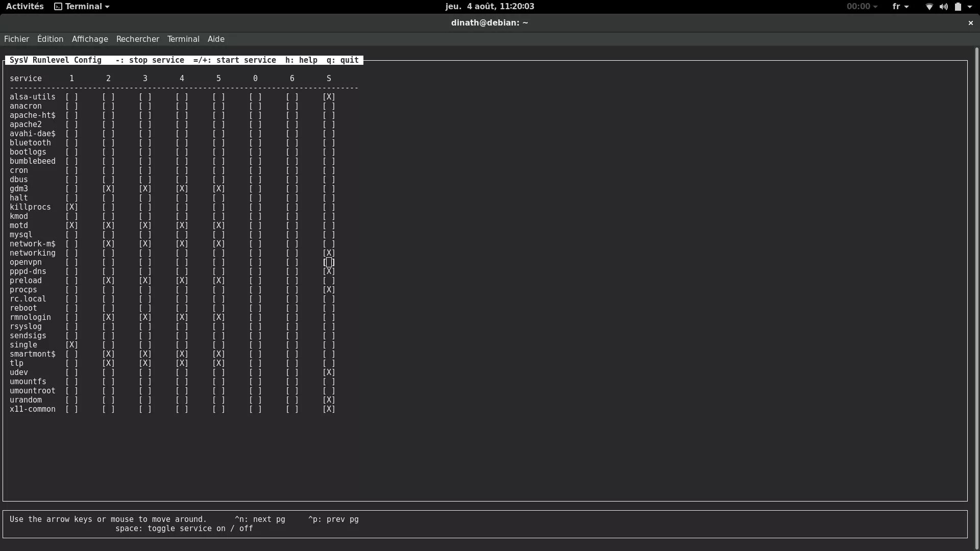Open the Rechercher menu

point(137,39)
